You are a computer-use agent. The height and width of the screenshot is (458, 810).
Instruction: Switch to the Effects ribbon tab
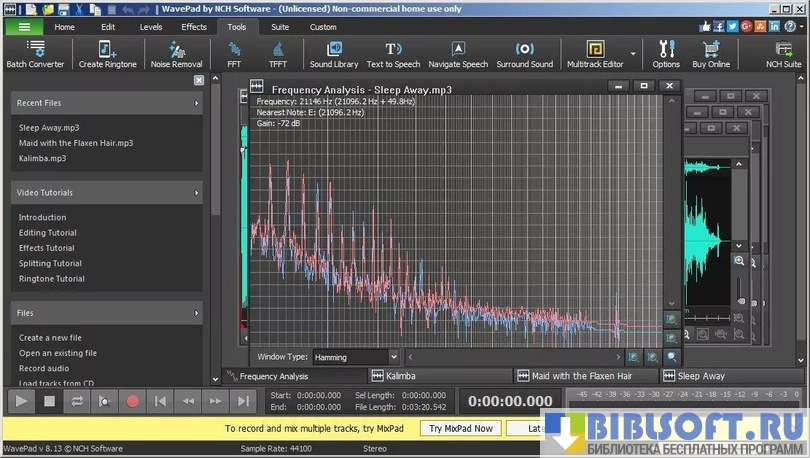point(194,27)
